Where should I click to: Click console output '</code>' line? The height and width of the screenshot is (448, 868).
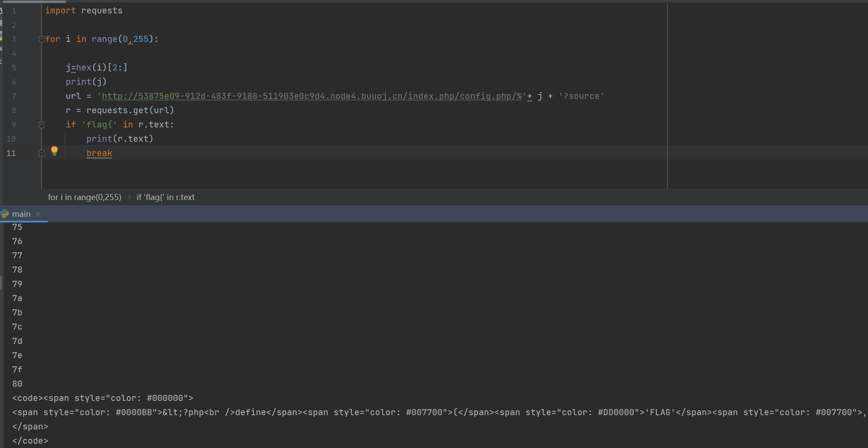30,441
